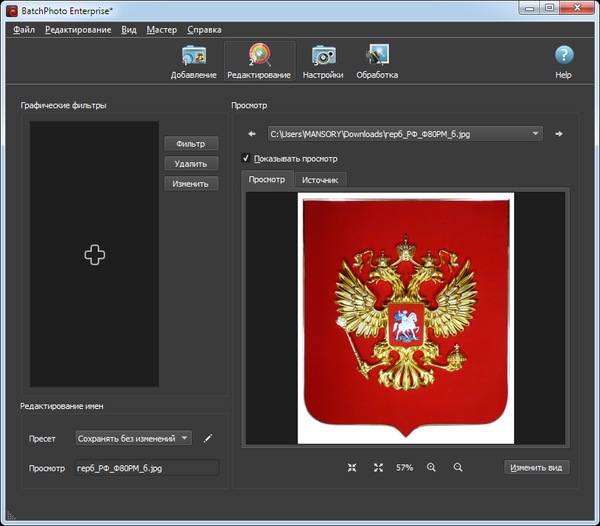Click the zoom out magnifier icon
The image size is (600, 526).
[x=458, y=467]
